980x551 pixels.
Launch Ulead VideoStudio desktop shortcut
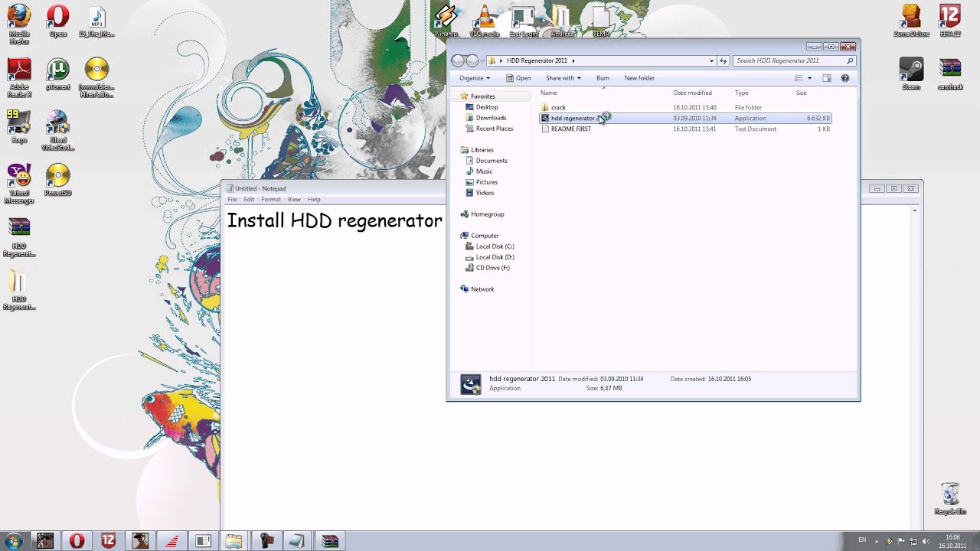pos(58,131)
